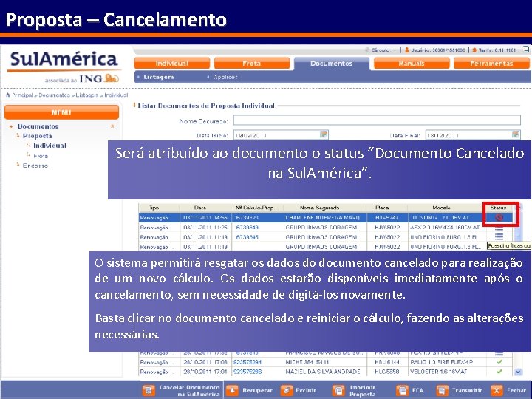Choose the Apólices submenu item
The width and height of the screenshot is (532, 399).
click(225, 77)
